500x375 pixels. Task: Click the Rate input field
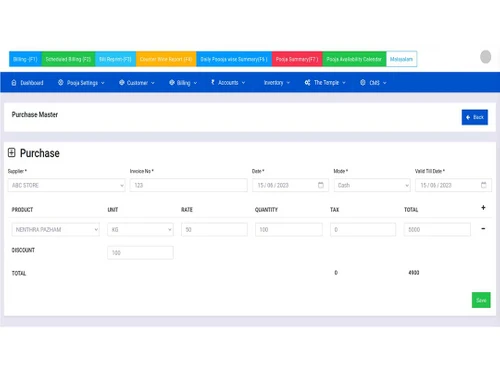click(x=214, y=229)
